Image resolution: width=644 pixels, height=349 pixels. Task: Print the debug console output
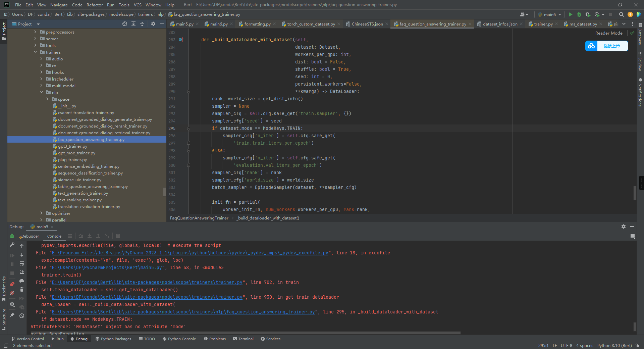22,281
